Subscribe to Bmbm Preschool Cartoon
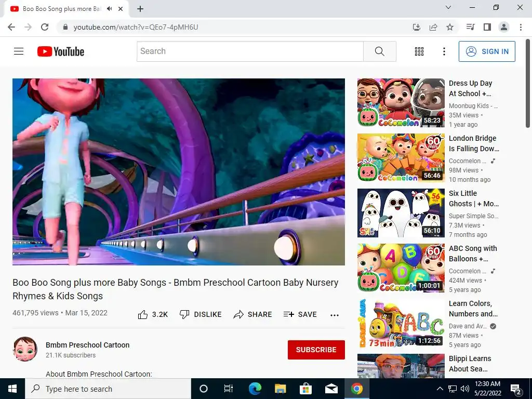The height and width of the screenshot is (399, 532). pos(316,350)
